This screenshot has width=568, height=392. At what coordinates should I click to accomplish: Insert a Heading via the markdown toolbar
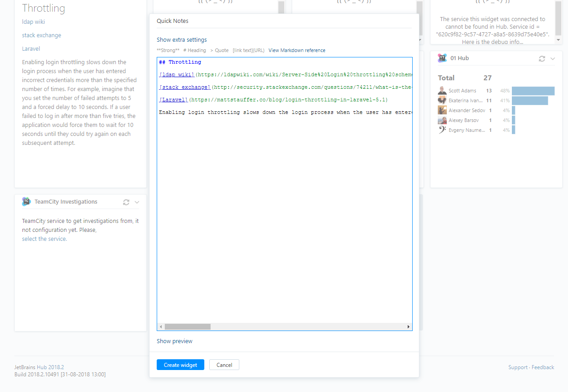[194, 50]
